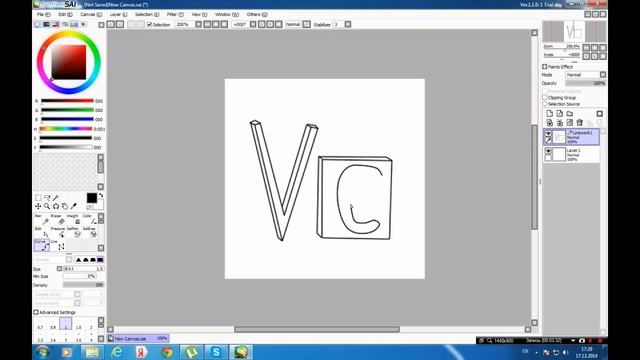Screen dimensions: 640x360
Task: Toggle the HSV slider panel icon
Action: coord(56,24)
